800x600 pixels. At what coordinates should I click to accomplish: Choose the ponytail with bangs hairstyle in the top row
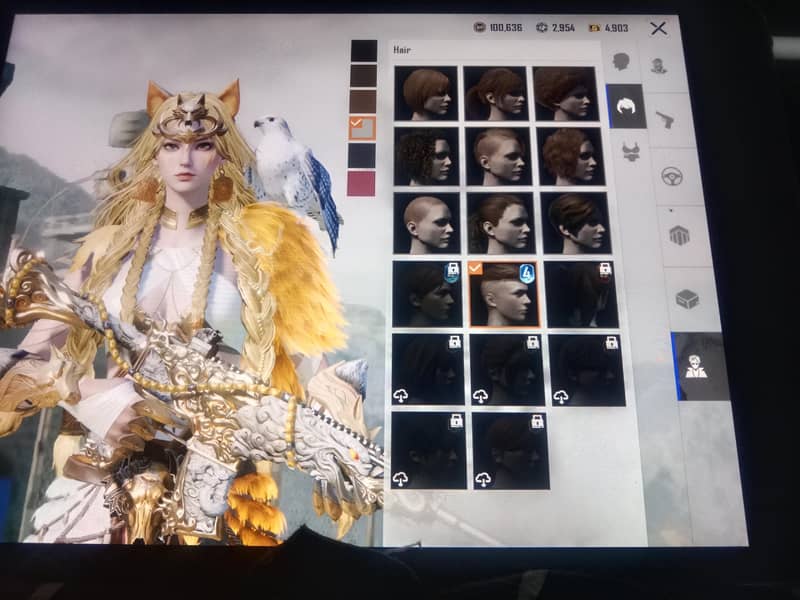point(495,93)
